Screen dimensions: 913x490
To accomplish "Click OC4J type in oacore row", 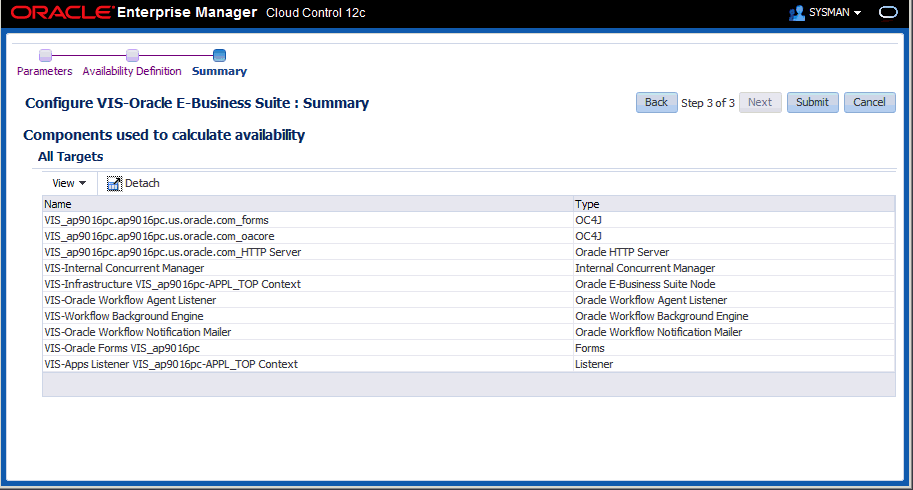I will [x=588, y=236].
